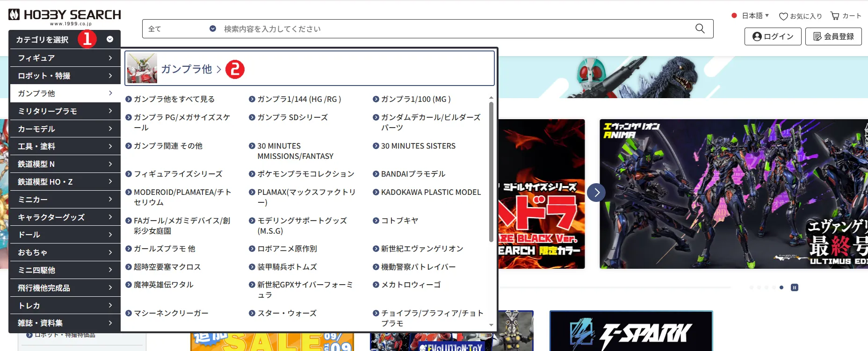868x351 pixels.
Task: Open ガンプラ1/144 (HG/RG) link
Action: tap(299, 99)
